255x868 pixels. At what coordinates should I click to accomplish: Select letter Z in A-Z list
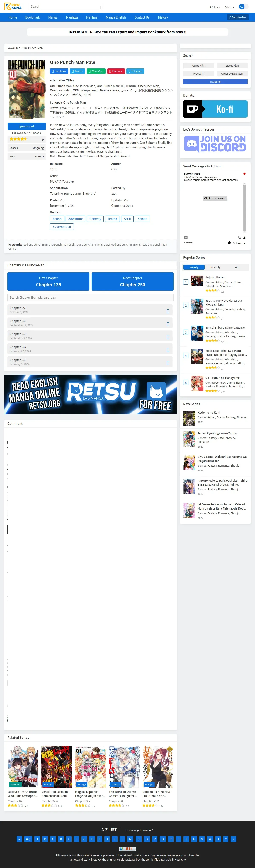pyautogui.click(x=234, y=839)
